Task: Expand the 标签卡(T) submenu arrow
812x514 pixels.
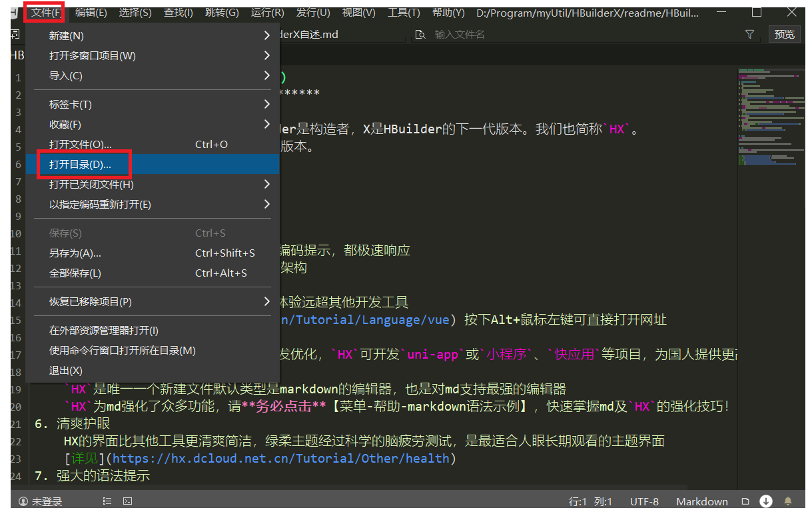Action: tap(266, 104)
